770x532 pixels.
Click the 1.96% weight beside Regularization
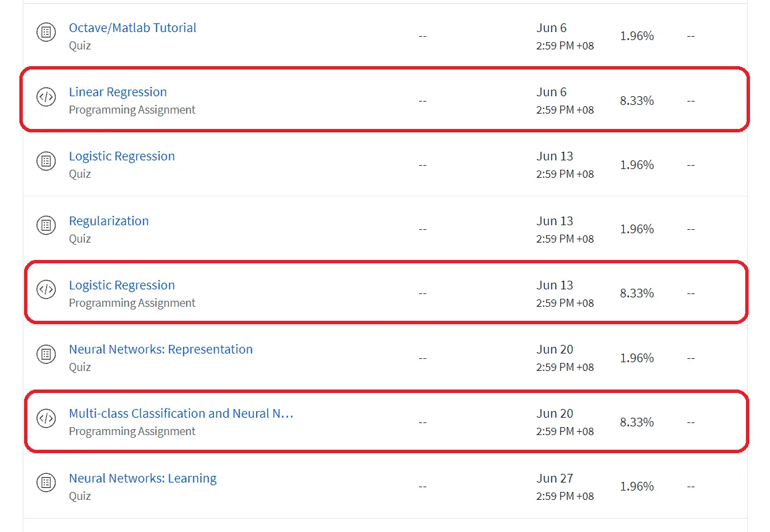pyautogui.click(x=636, y=229)
